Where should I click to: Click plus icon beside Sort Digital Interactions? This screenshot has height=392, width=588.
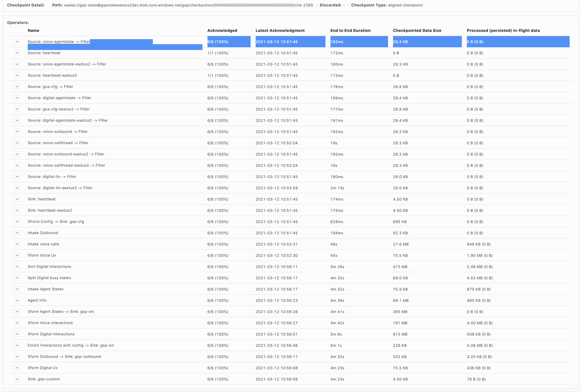17,267
